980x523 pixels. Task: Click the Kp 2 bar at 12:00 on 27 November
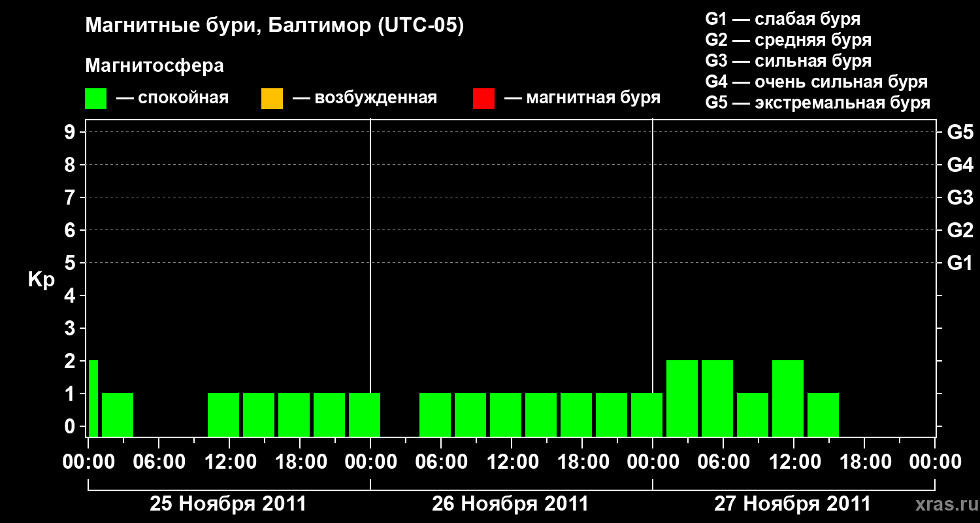click(788, 398)
